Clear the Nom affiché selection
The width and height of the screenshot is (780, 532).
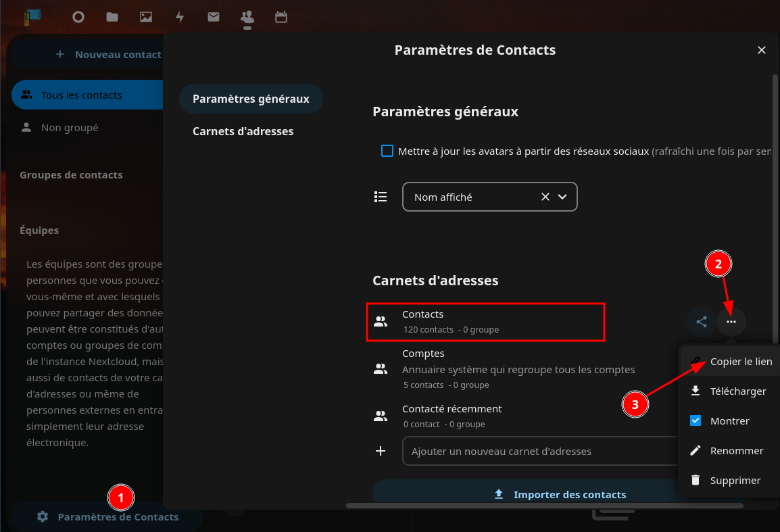pyautogui.click(x=545, y=197)
